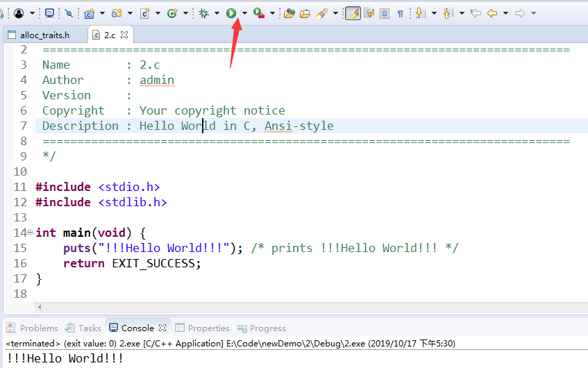
Task: Open the terminal monitor icon
Action: pos(49,13)
